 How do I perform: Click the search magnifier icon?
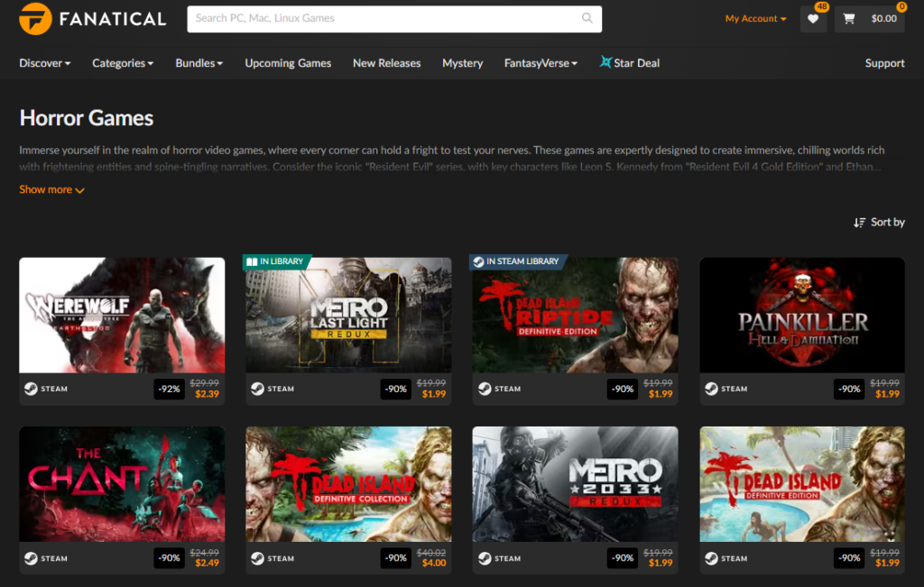587,18
